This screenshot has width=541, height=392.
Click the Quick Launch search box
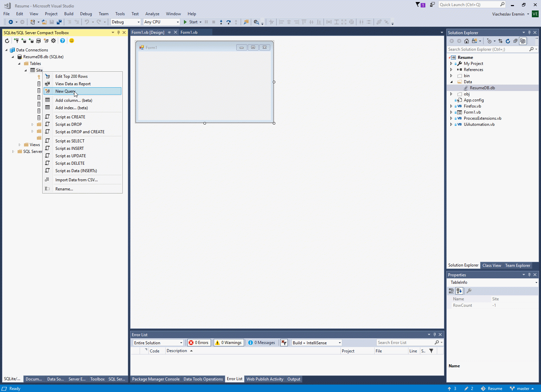472,5
